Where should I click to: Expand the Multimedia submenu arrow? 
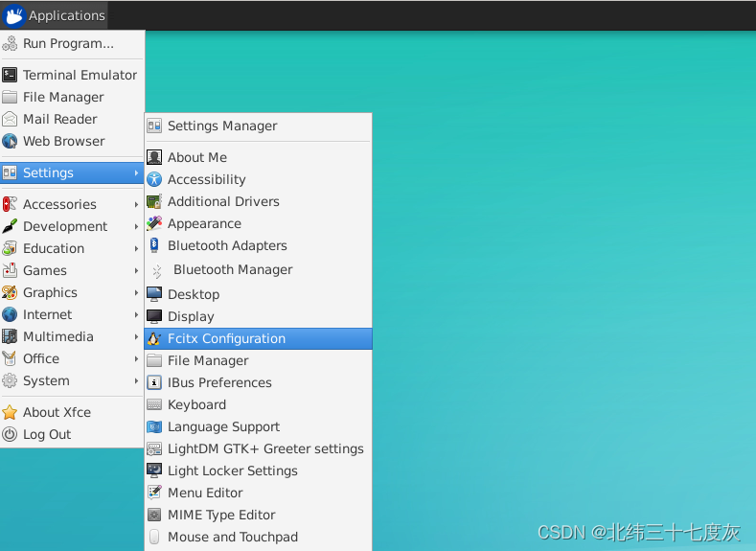pyautogui.click(x=136, y=337)
